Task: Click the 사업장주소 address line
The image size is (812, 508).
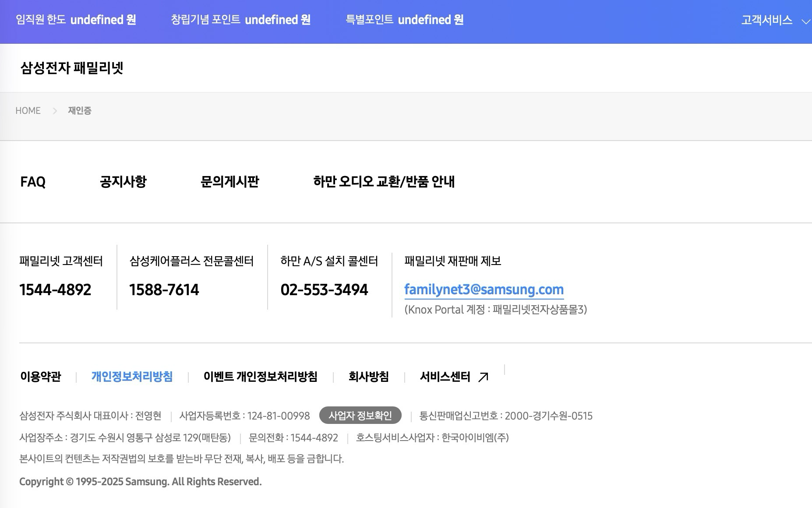Action: tap(125, 437)
